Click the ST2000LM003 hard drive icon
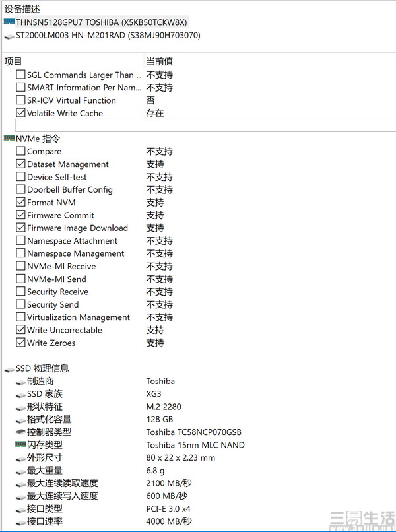The image size is (396, 532). (9, 36)
